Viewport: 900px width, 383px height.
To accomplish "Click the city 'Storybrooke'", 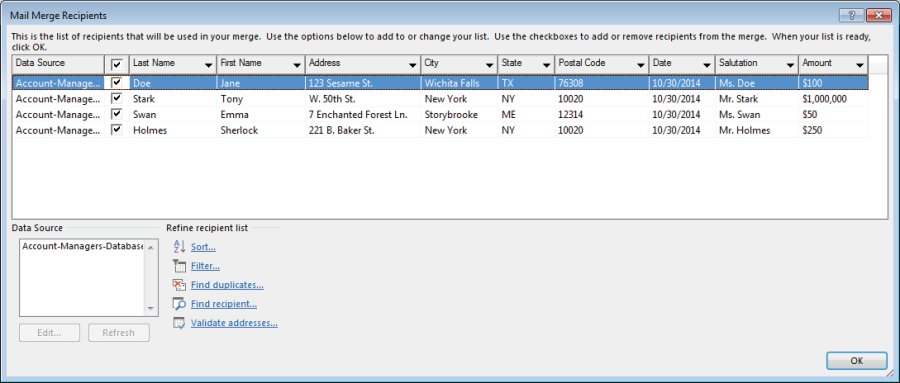I will (x=451, y=115).
